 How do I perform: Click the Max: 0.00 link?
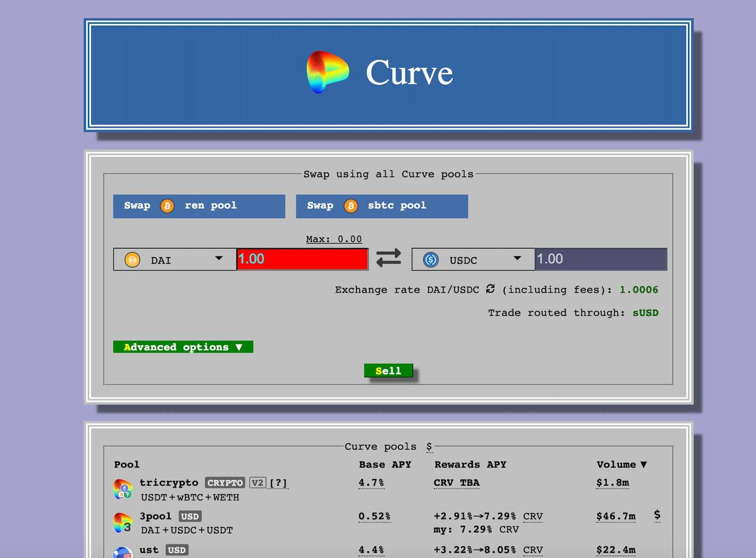coord(334,239)
